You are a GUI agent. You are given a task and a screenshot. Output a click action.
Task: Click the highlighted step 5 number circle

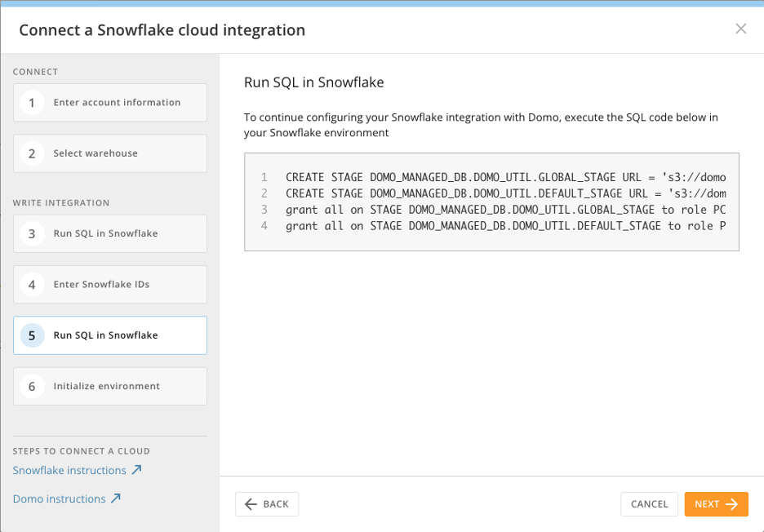(32, 335)
